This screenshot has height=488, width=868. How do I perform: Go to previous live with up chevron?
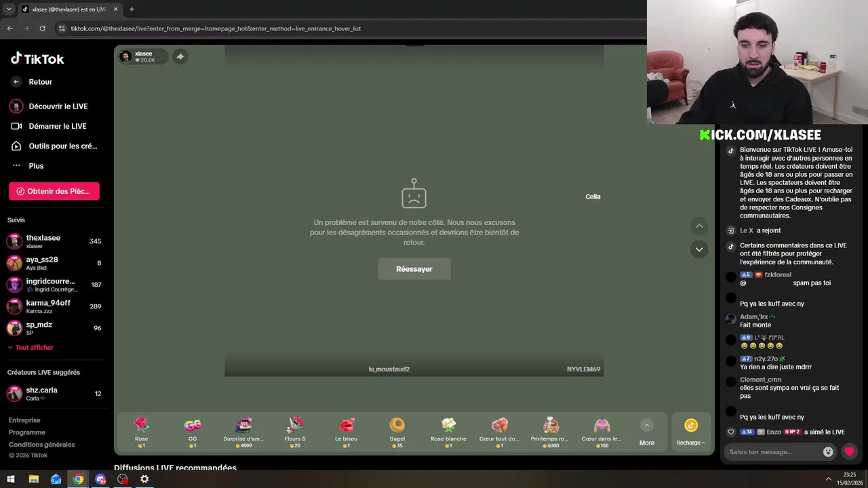click(x=699, y=226)
